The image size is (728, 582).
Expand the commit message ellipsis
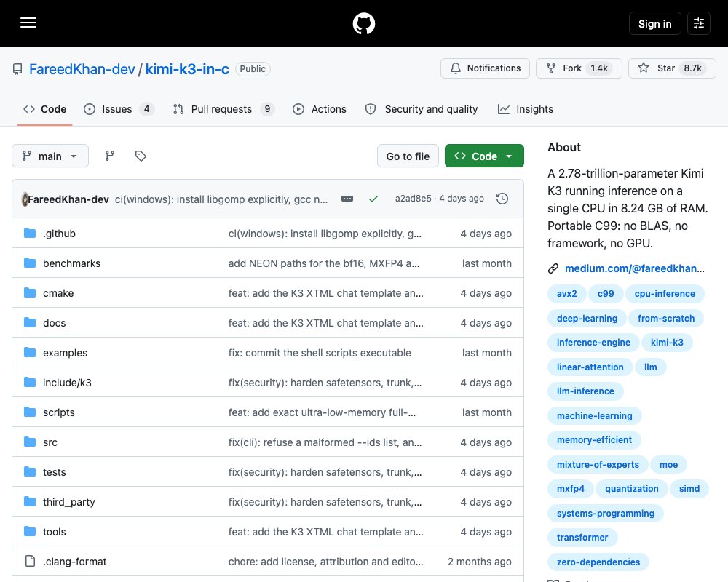point(347,199)
